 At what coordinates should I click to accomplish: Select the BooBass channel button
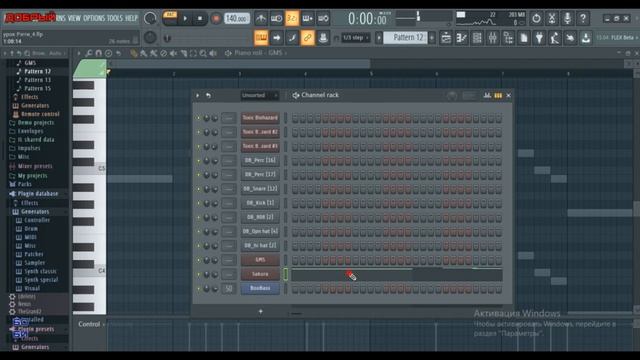tap(260, 289)
